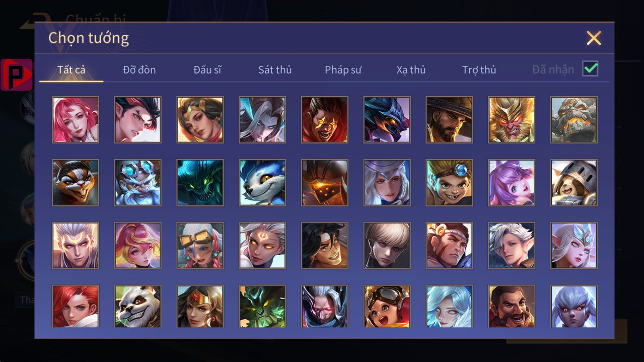Pick the golden Monkey King hero
The height and width of the screenshot is (362, 644).
pyautogui.click(x=512, y=120)
